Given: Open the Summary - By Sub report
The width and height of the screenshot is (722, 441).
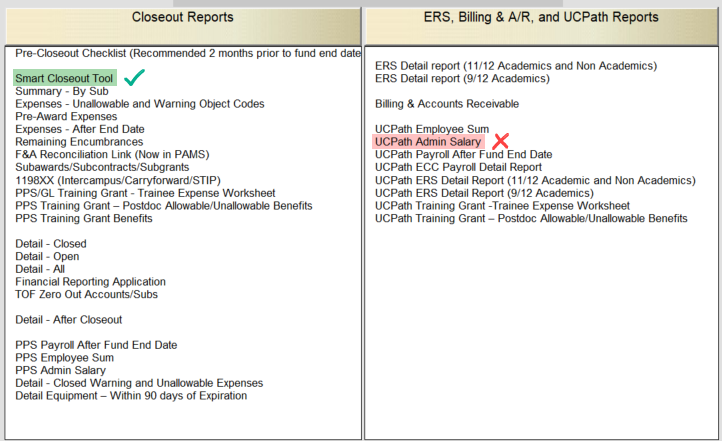Looking at the screenshot, I should point(62,91).
